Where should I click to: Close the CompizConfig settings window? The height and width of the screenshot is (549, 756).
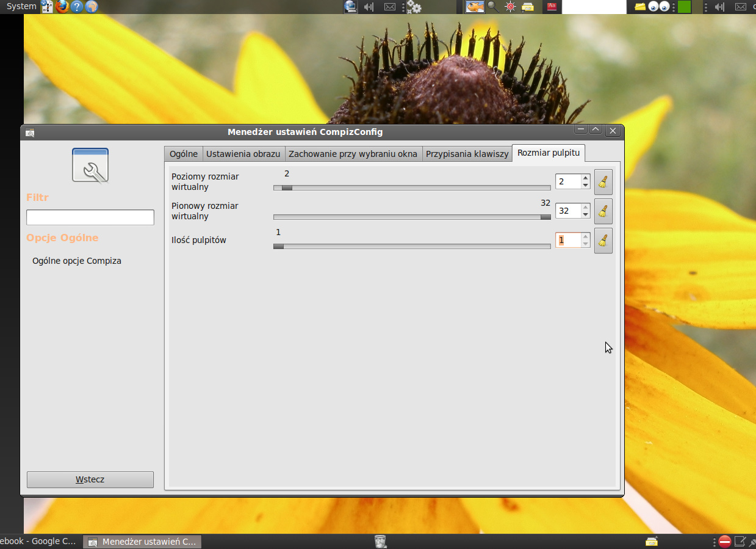pyautogui.click(x=613, y=131)
